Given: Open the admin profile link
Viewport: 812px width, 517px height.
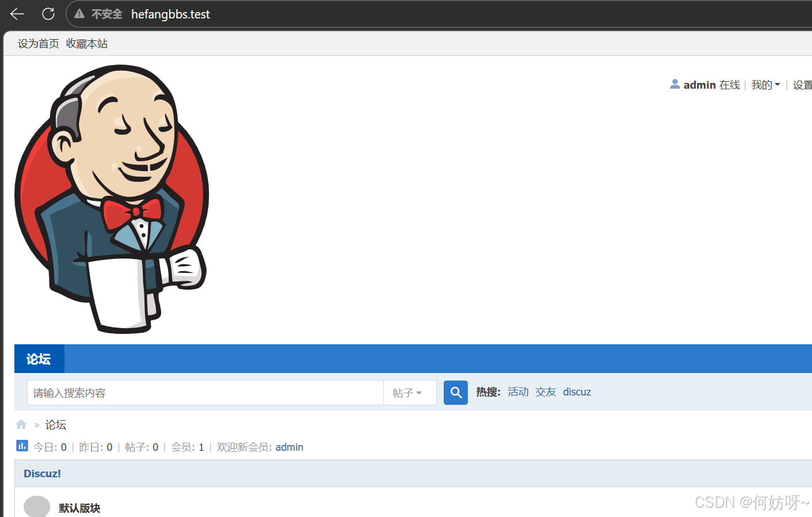Looking at the screenshot, I should tap(699, 85).
